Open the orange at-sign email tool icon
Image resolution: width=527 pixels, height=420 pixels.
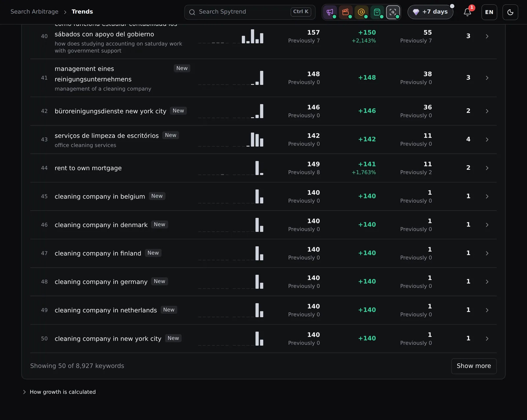(x=361, y=12)
